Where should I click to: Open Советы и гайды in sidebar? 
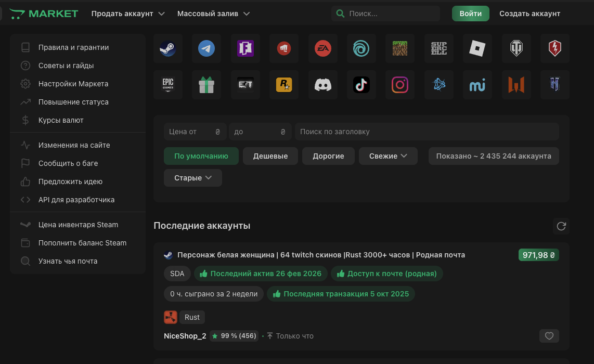(x=78, y=66)
